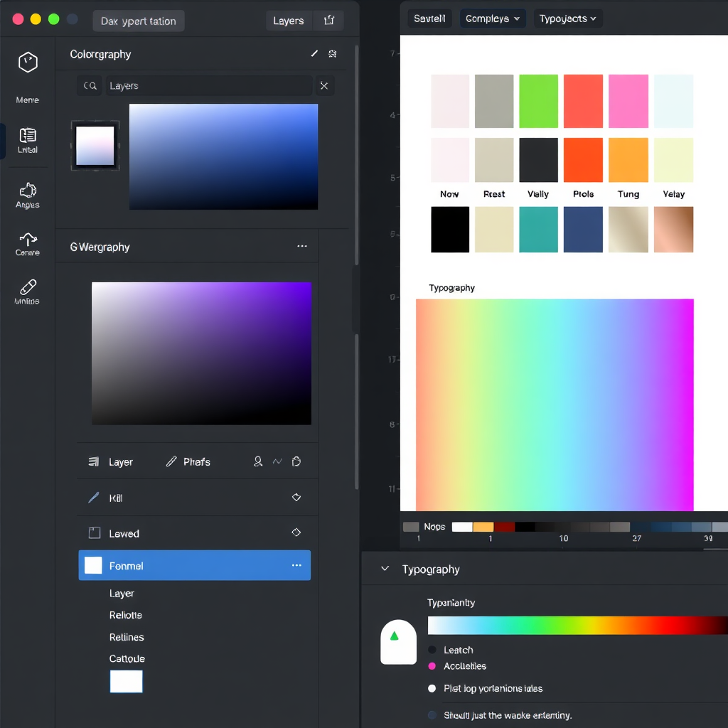Toggle visibility diamond on the Kill layer
The image size is (728, 728).
click(296, 498)
